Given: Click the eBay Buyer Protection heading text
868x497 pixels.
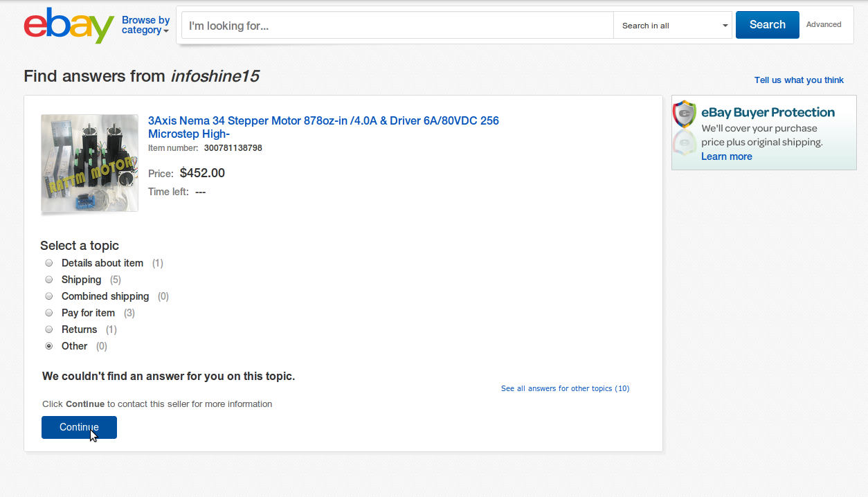Looking at the screenshot, I should pyautogui.click(x=768, y=112).
